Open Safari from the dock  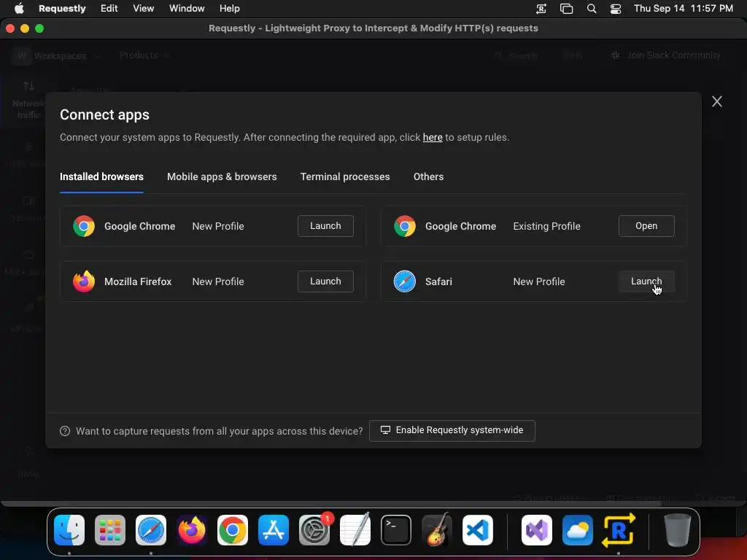151,530
